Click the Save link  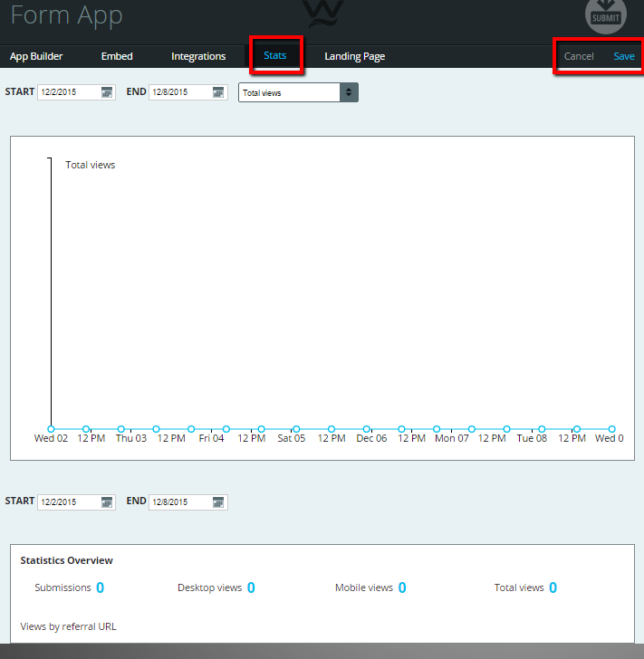(x=624, y=56)
